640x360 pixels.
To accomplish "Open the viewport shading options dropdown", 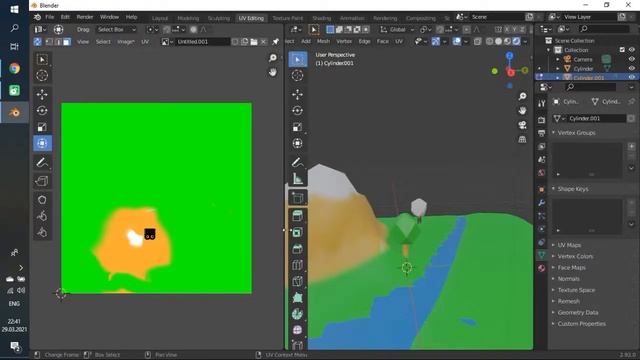I will point(525,42).
